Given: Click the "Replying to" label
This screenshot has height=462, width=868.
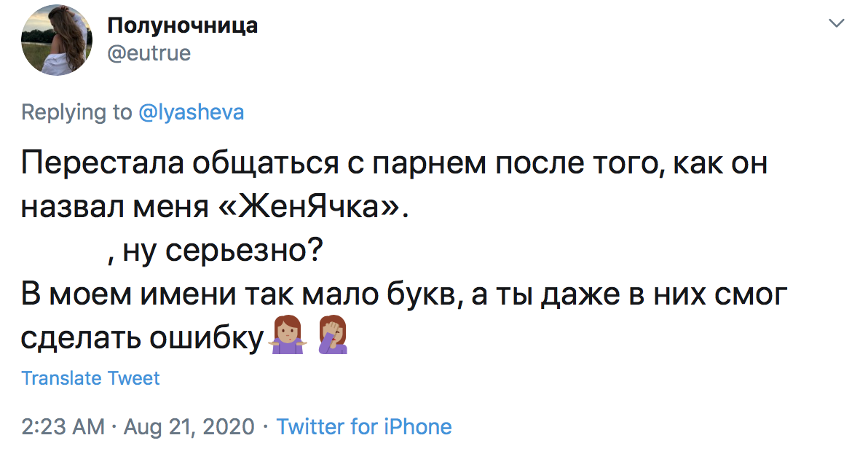Looking at the screenshot, I should pos(77,112).
